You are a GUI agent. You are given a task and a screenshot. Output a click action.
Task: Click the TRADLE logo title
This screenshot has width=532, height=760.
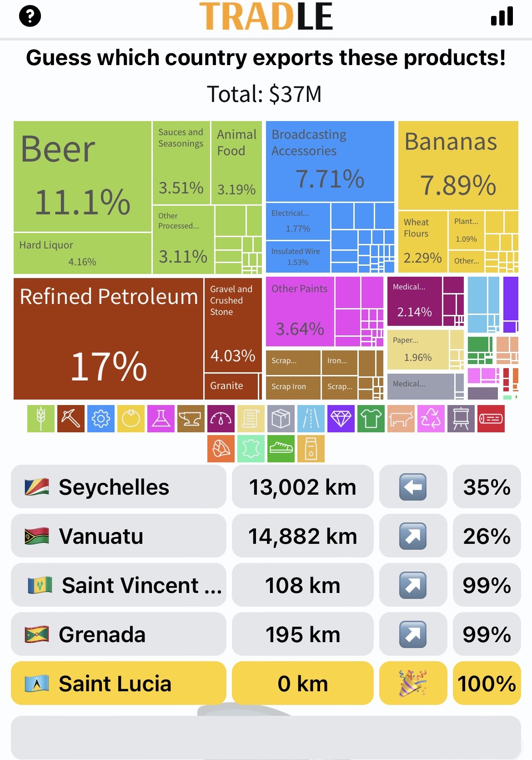pyautogui.click(x=266, y=16)
